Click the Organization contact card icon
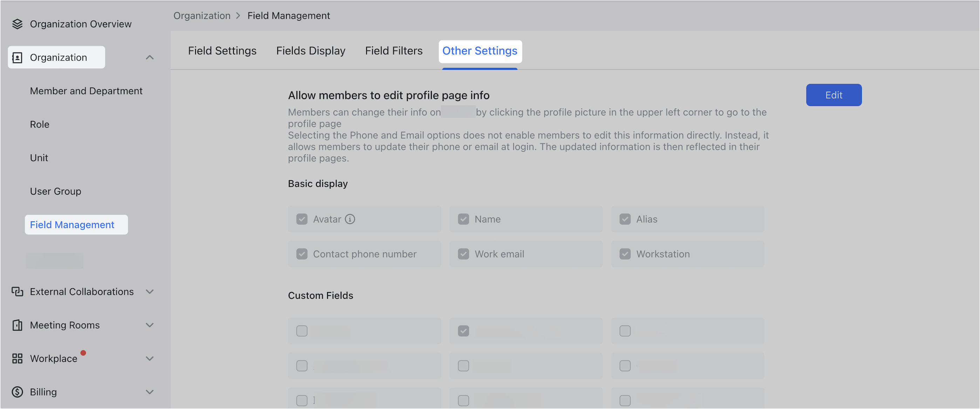Viewport: 980px width, 409px height. pos(18,57)
